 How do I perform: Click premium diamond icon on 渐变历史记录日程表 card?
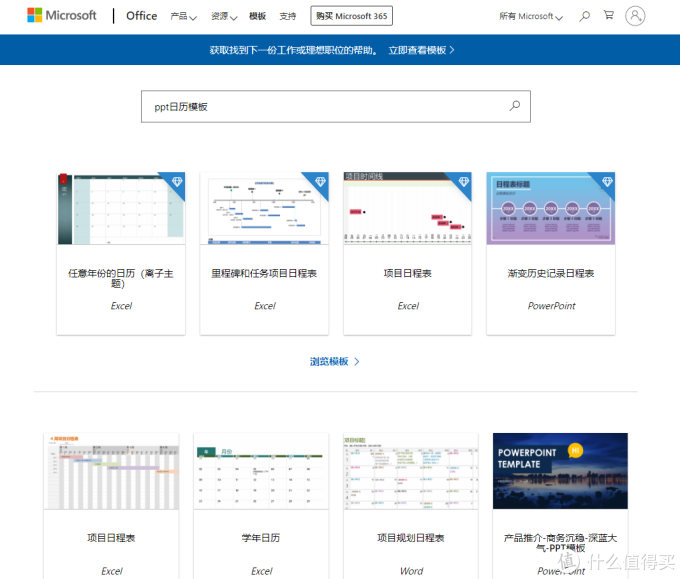(x=607, y=181)
